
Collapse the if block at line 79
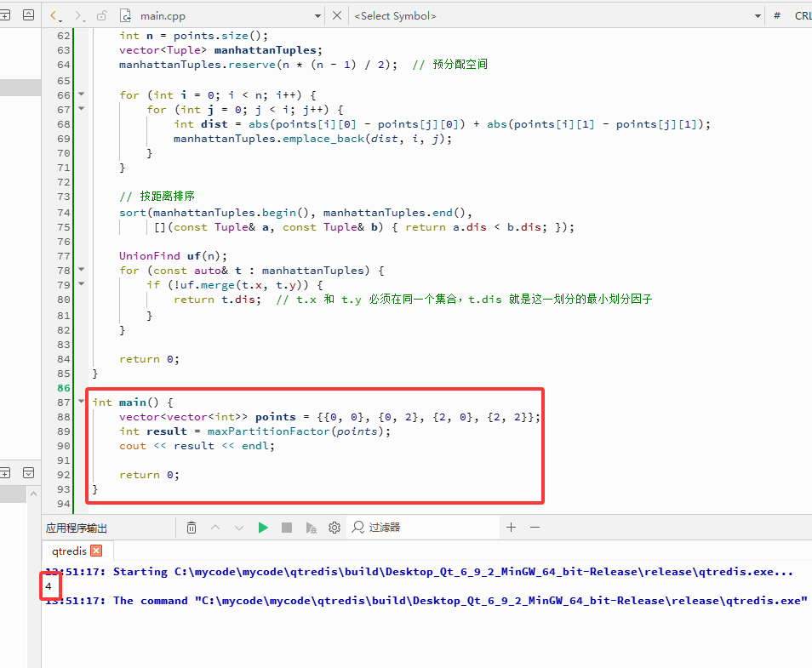click(82, 283)
